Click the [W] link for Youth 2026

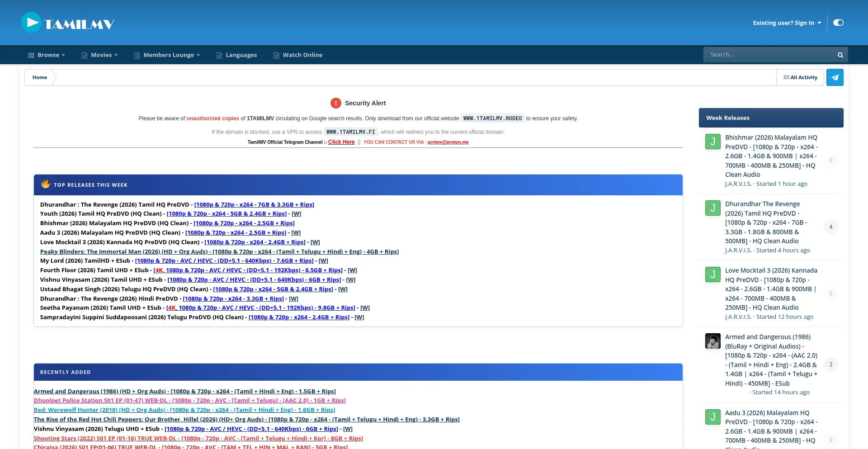coord(297,214)
